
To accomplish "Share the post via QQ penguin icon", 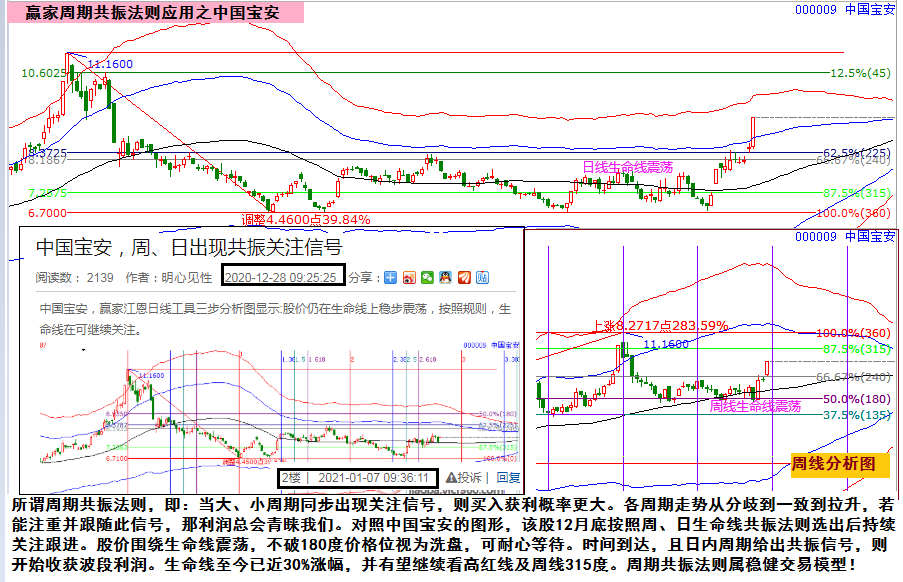I will click(445, 277).
